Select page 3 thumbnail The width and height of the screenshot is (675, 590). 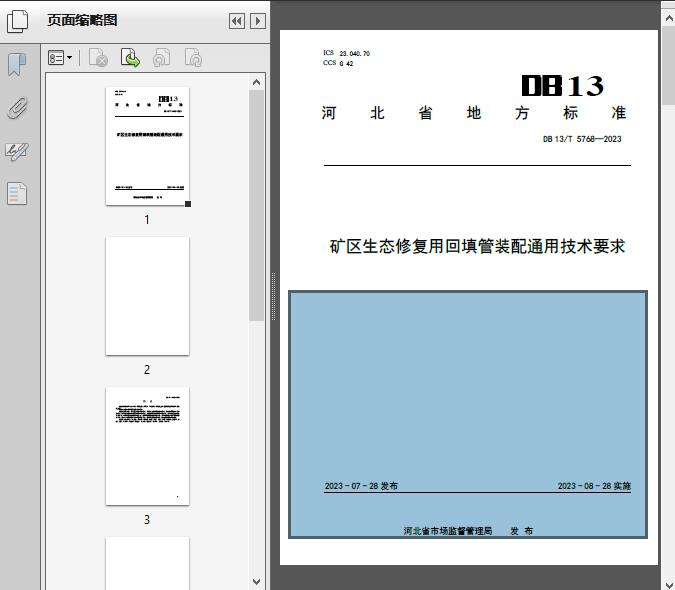coord(147,446)
